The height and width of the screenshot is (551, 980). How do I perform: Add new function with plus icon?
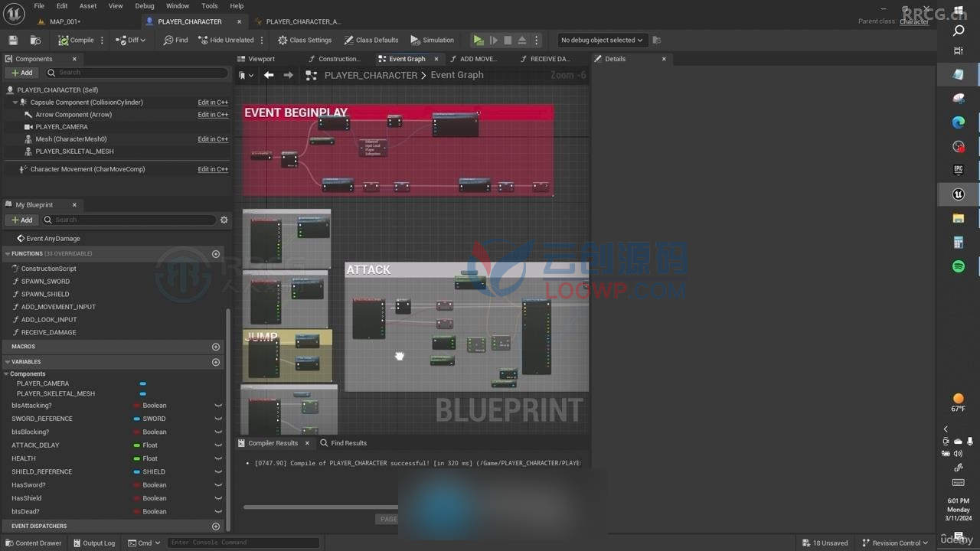(216, 254)
